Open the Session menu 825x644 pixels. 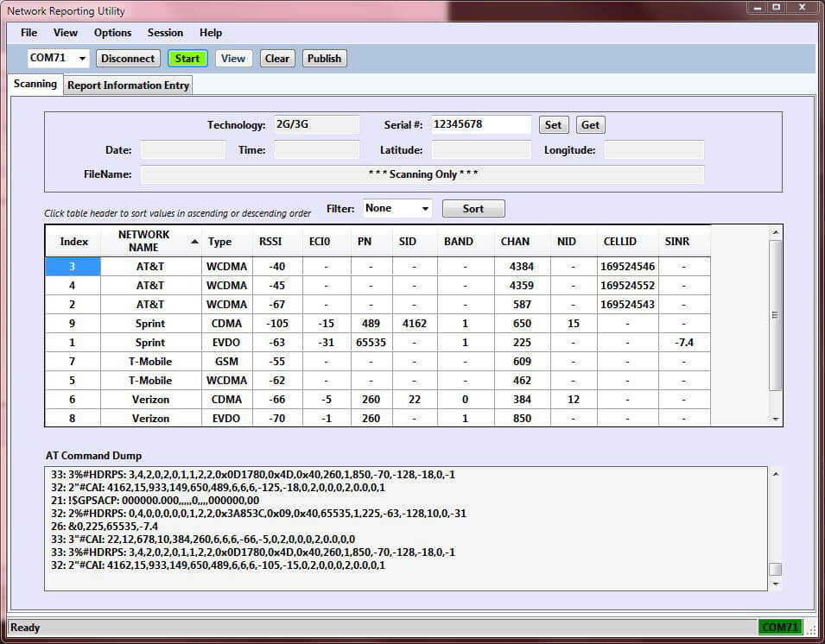point(165,32)
